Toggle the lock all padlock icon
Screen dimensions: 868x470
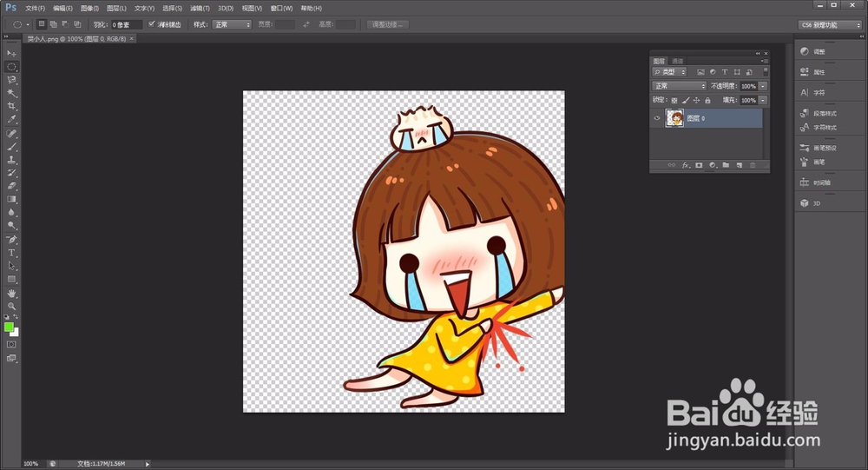pos(707,100)
